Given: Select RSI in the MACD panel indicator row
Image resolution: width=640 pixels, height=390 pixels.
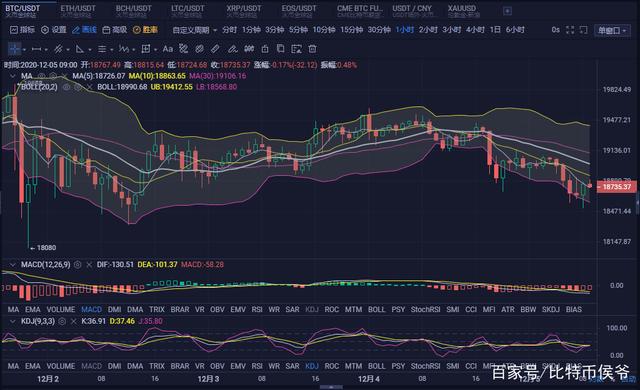Looking at the screenshot, I should tap(257, 310).
